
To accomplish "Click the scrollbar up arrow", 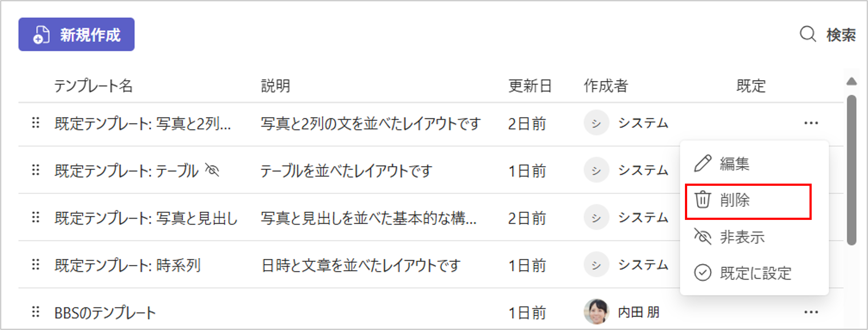I will coord(851,81).
